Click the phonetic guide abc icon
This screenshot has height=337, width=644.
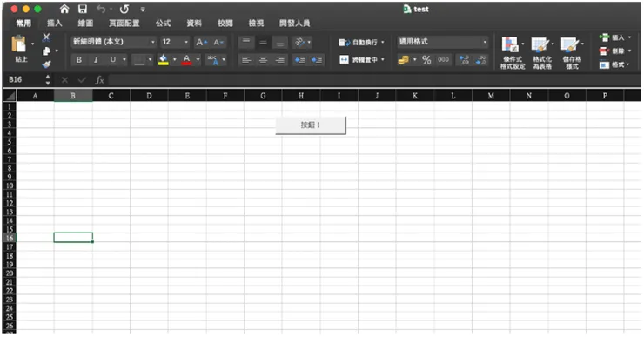point(212,60)
